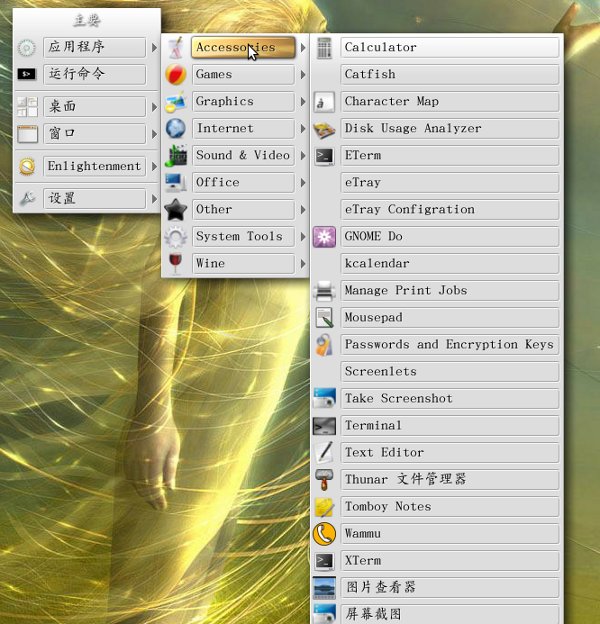The height and width of the screenshot is (624, 600).
Task: Expand the 窗口 submenu arrow
Action: point(154,134)
